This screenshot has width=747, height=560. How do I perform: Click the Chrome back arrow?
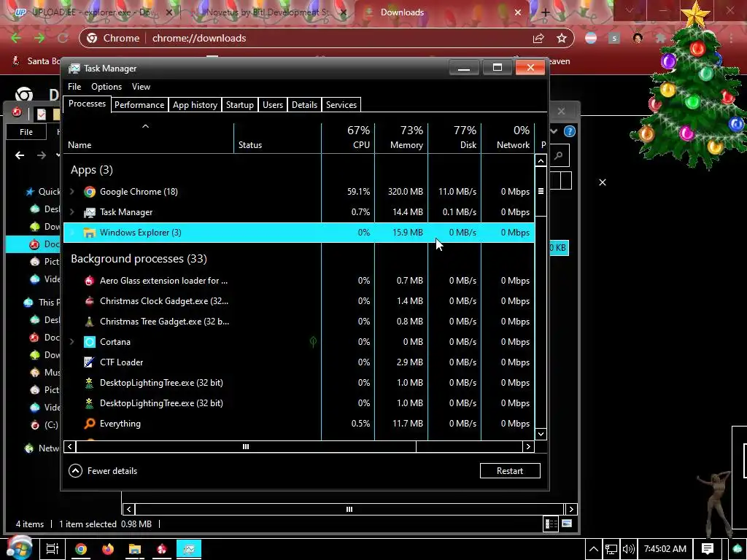pyautogui.click(x=16, y=38)
